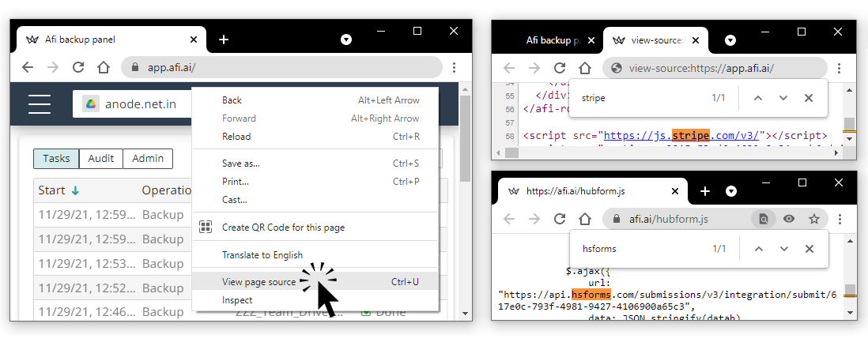868x346 pixels.
Task: Click Back arrow in app.afi.ai window
Action: pos(27,67)
